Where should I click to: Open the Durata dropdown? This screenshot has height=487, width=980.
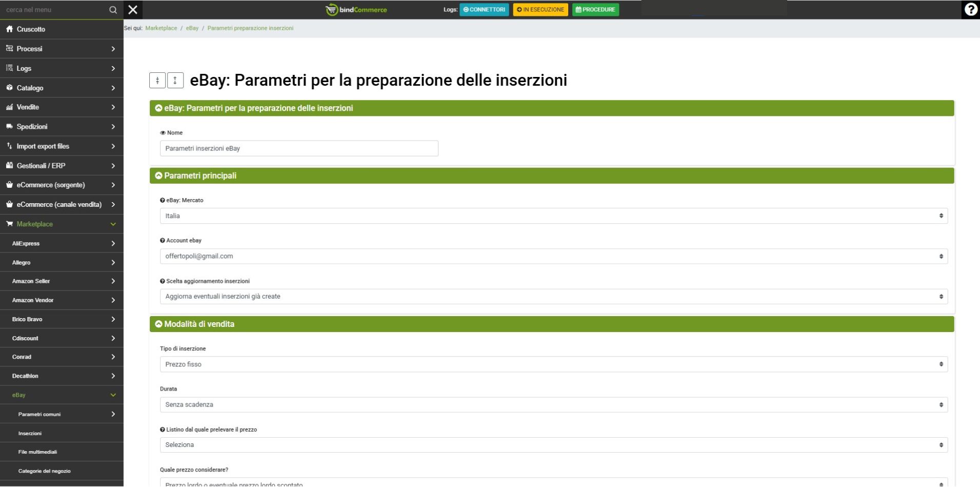click(553, 405)
